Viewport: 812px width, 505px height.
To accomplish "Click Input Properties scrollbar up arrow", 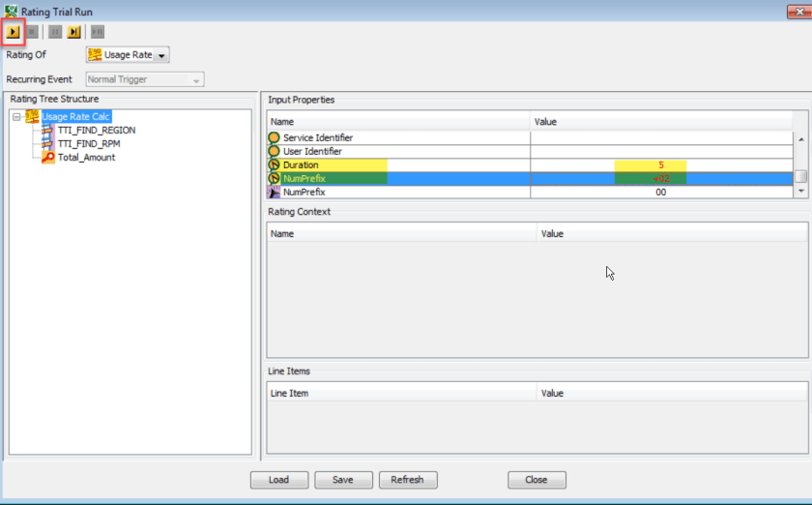I will (x=801, y=139).
